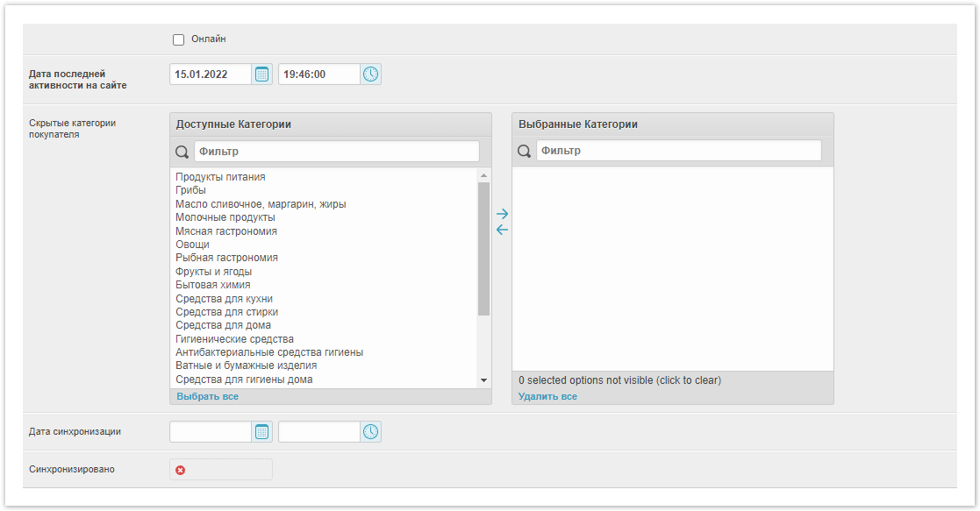
Task: Click the available categories Фильтр input
Action: [x=336, y=152]
